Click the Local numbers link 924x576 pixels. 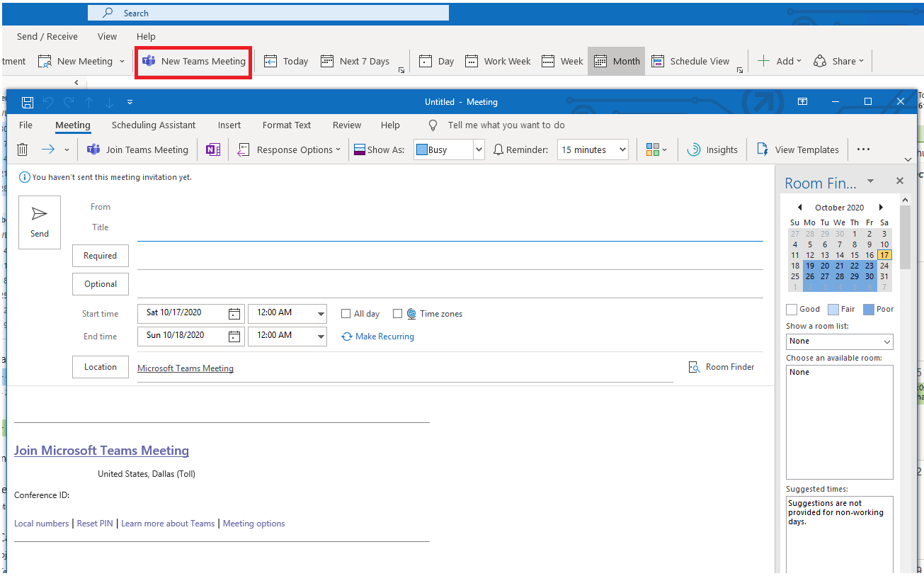[x=42, y=524]
